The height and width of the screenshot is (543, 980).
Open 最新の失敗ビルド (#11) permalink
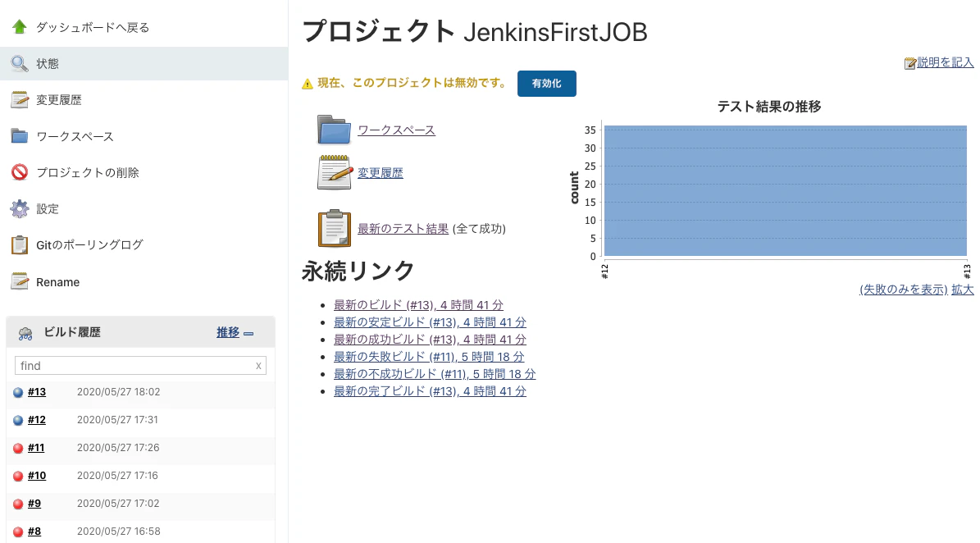[429, 357]
